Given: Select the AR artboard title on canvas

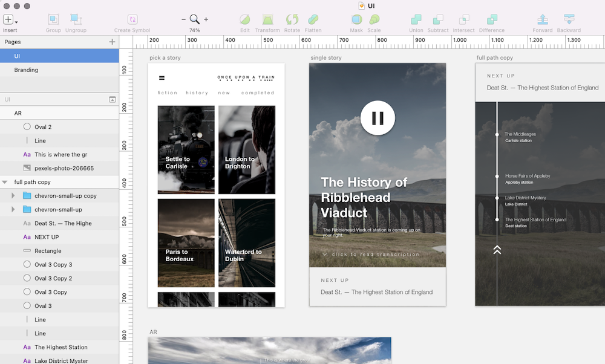Looking at the screenshot, I should [153, 332].
